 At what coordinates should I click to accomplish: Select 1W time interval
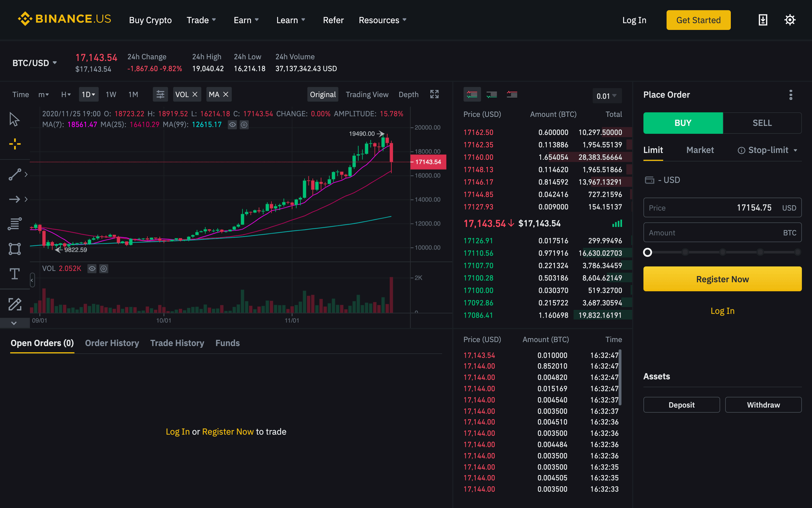pos(111,94)
